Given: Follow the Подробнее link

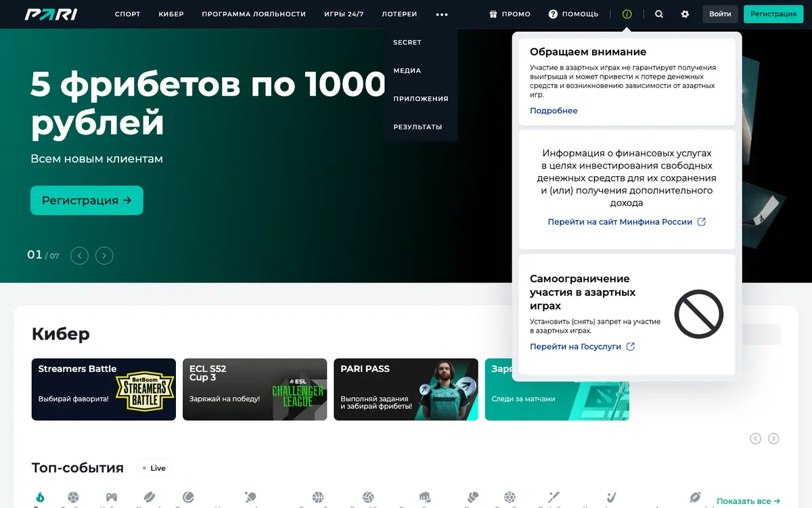Looking at the screenshot, I should click(554, 110).
